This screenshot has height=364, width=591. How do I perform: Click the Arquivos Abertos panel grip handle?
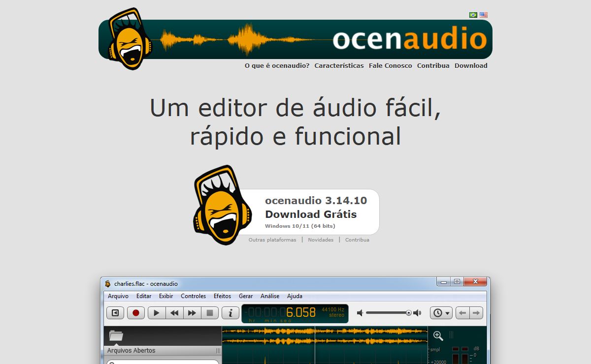[x=218, y=351]
